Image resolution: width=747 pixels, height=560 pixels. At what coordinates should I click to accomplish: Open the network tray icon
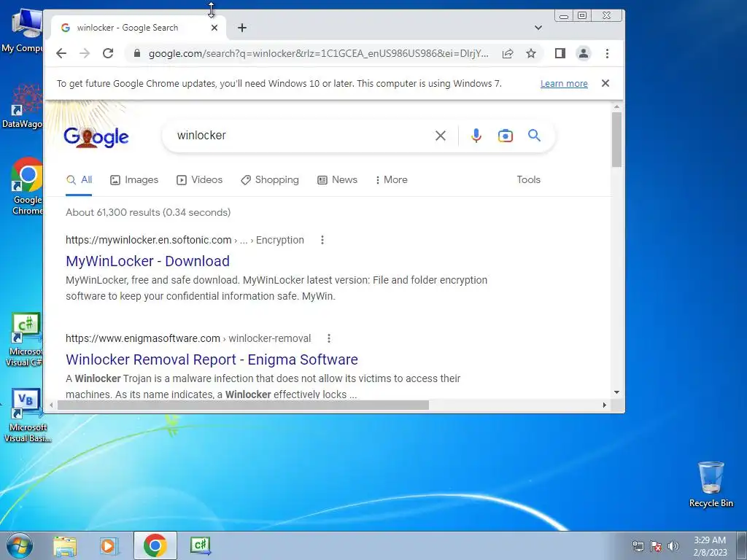pos(638,546)
